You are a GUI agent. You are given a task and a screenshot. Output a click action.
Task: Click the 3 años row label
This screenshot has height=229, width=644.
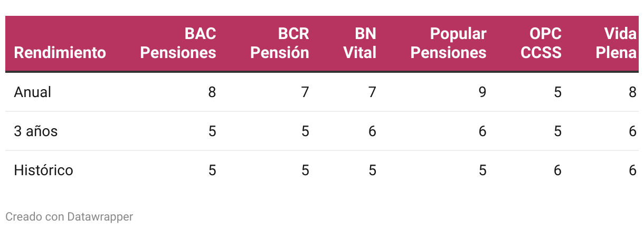point(36,131)
